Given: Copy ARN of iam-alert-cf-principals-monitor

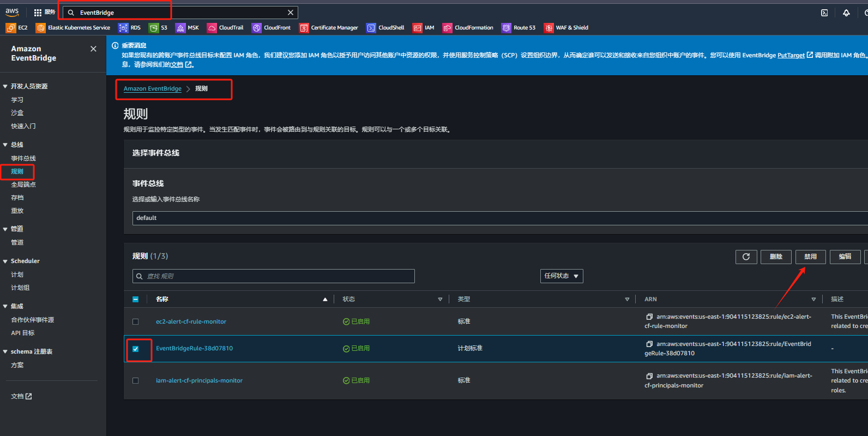Looking at the screenshot, I should click(x=649, y=376).
